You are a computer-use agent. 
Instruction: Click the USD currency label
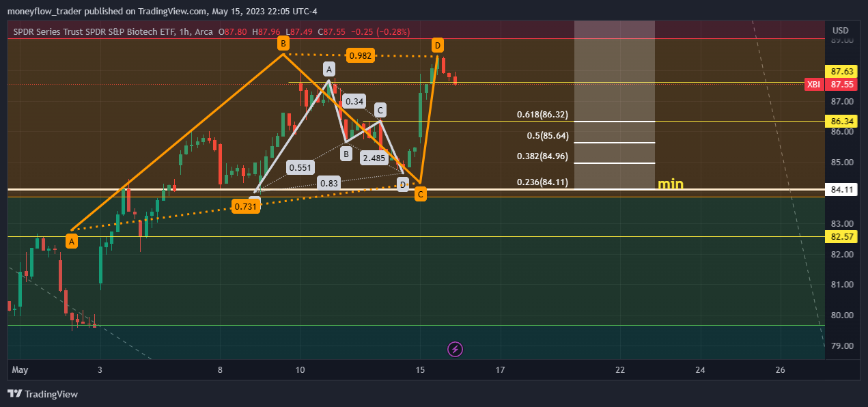[x=840, y=31]
